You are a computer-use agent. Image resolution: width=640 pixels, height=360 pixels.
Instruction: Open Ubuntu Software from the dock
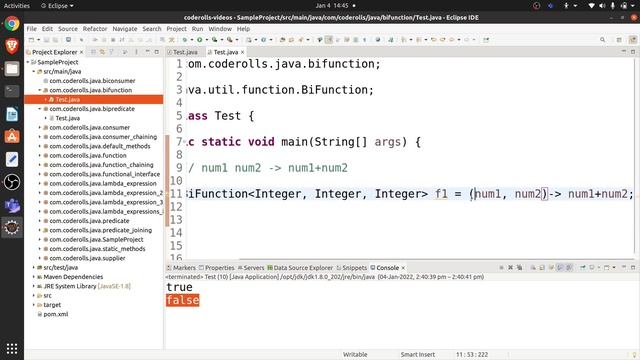tap(12, 136)
